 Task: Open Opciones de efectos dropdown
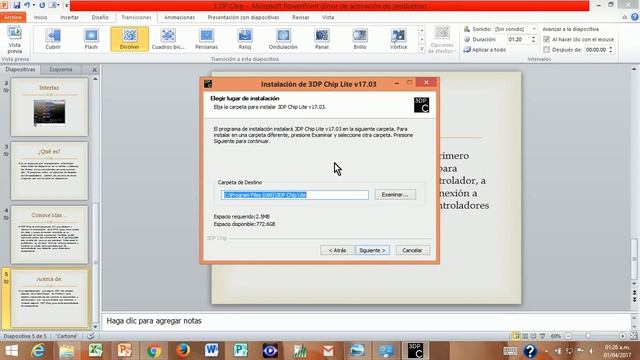tap(442, 40)
